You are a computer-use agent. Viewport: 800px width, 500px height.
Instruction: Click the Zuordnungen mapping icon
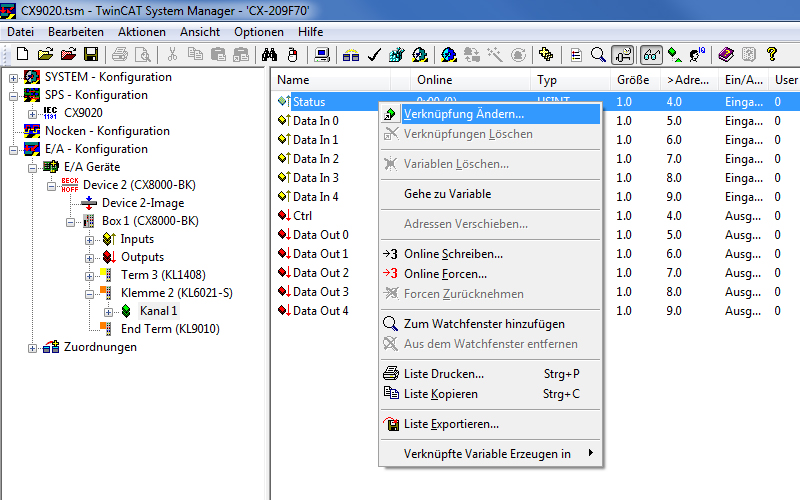(51, 347)
